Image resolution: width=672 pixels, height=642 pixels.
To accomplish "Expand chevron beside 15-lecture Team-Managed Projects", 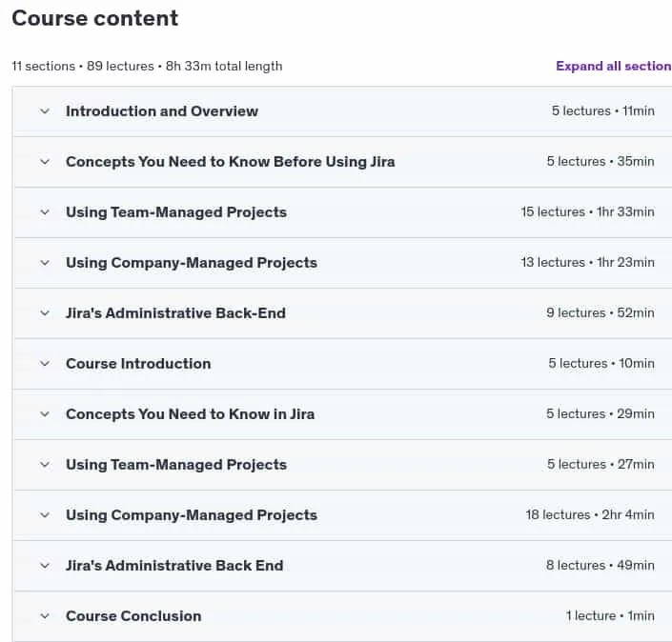I will (45, 212).
